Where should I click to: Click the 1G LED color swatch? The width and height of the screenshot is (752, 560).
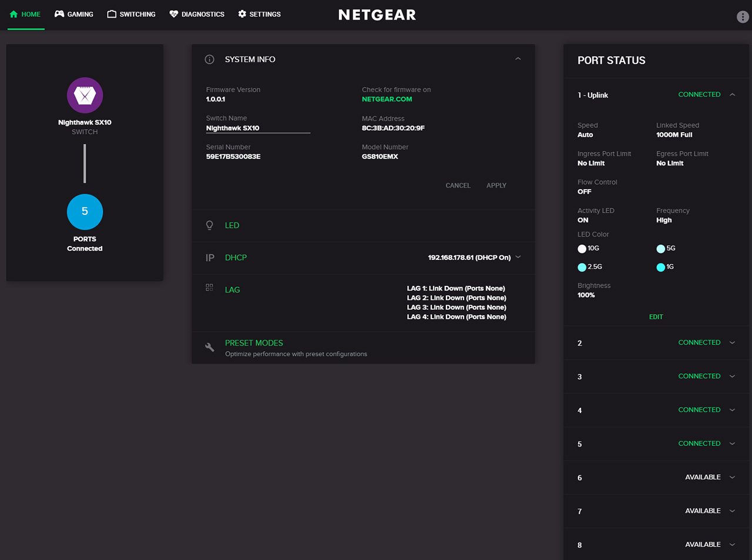click(660, 267)
